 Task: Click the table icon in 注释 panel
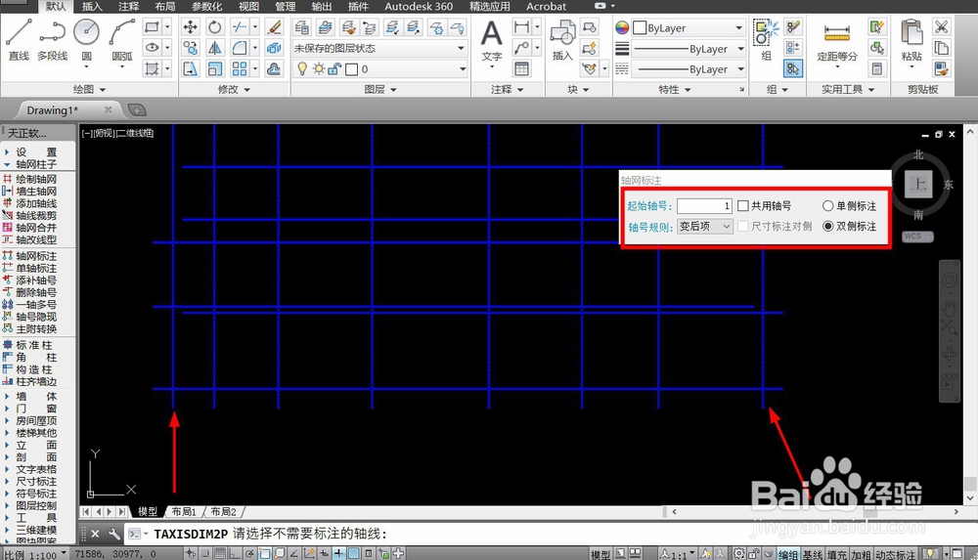[x=521, y=68]
